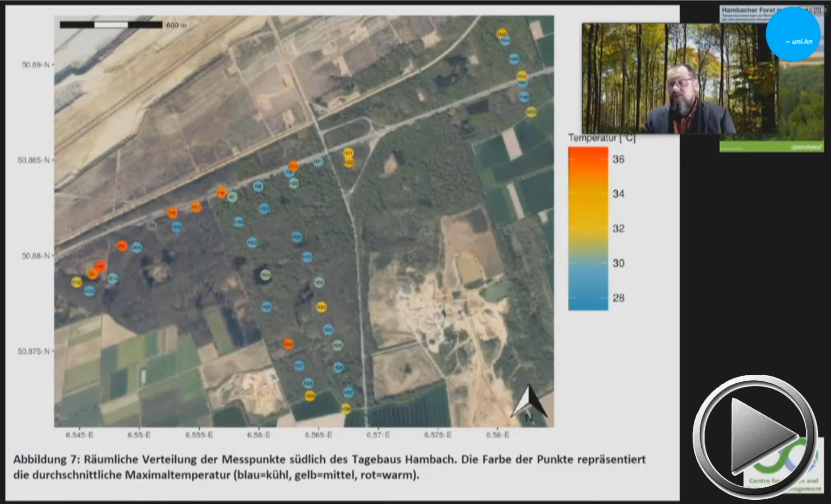Screen dimensions: 831x504
Task: Click longitude label 6.575 E
Action: click(438, 435)
